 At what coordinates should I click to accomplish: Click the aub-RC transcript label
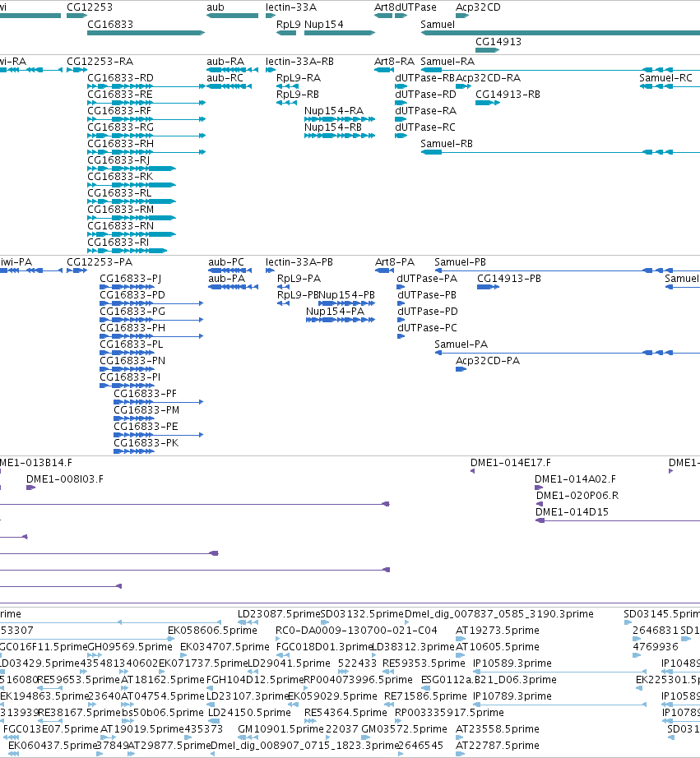click(x=225, y=78)
